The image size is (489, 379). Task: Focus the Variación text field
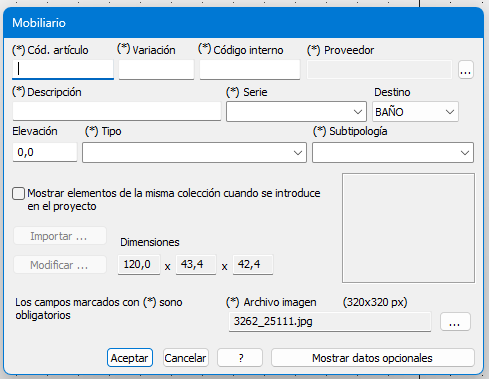pyautogui.click(x=156, y=70)
